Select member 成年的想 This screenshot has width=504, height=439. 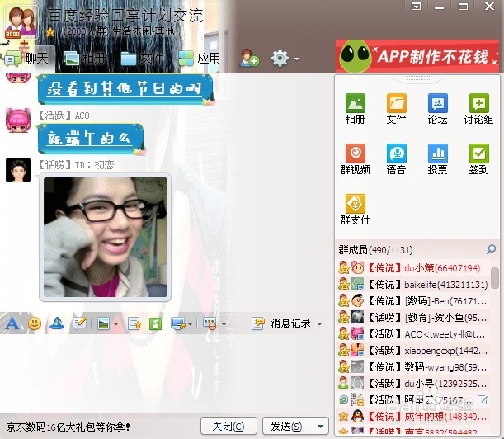point(414,417)
